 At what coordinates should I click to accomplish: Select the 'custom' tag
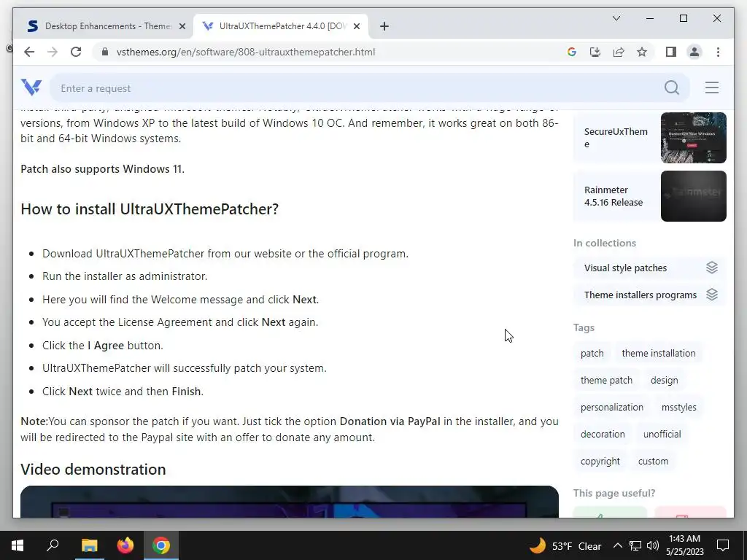(x=653, y=462)
